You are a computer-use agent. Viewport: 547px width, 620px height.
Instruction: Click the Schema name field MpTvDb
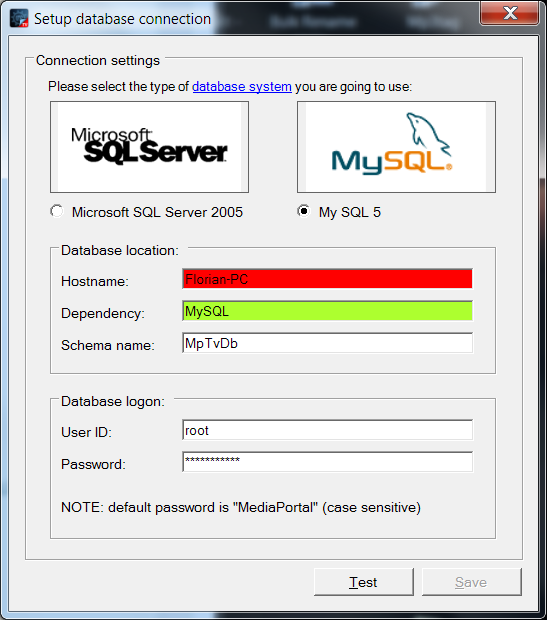327,343
